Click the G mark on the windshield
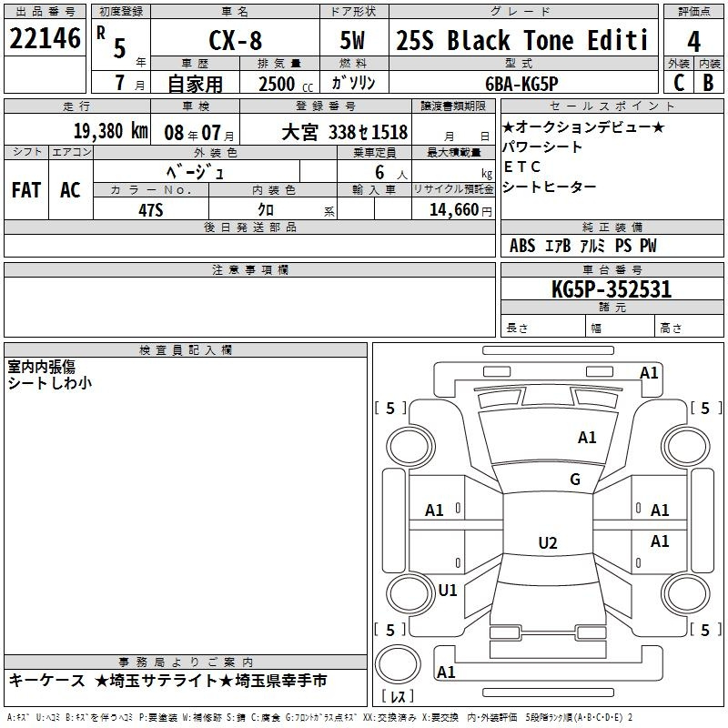Viewport: 728px width, 728px height. (x=574, y=480)
